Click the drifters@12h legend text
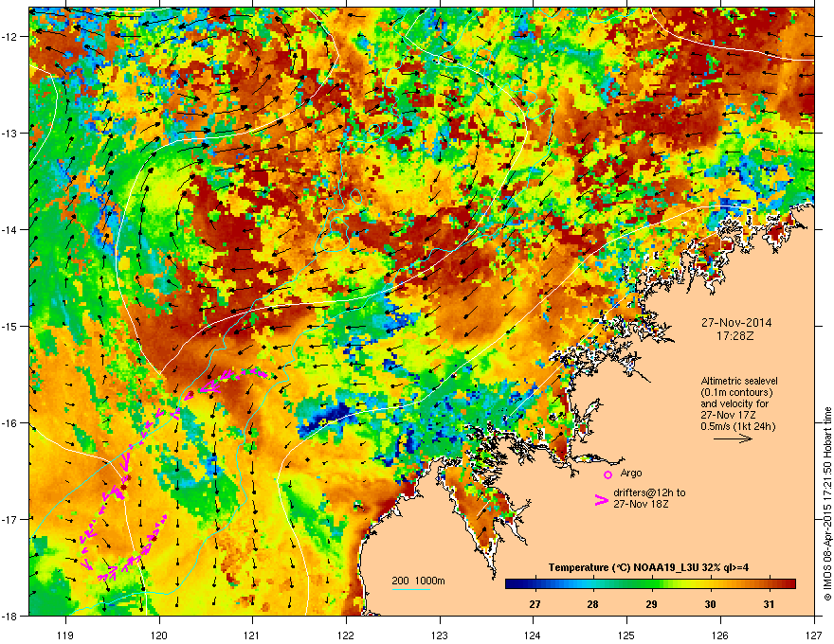Screen dimensions: 834x644 pyautogui.click(x=649, y=492)
